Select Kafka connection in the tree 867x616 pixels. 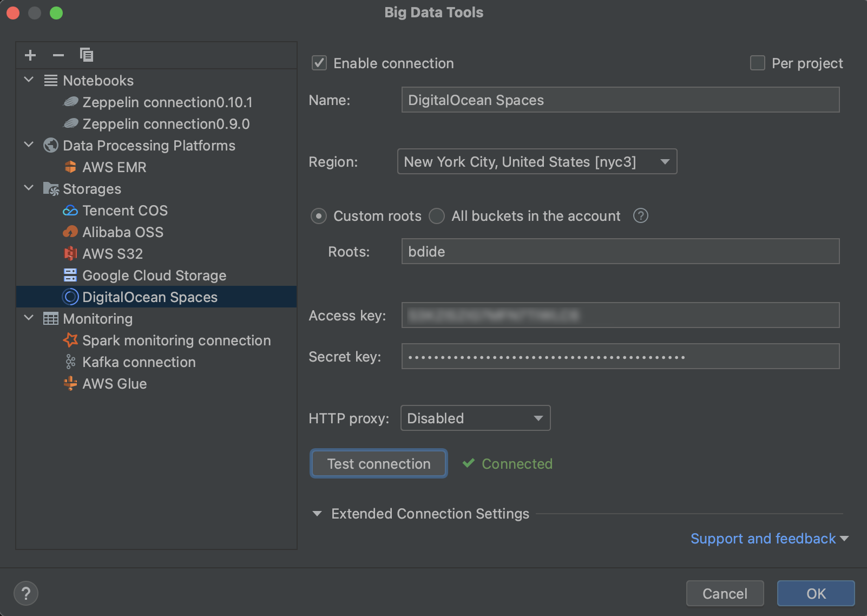click(139, 362)
